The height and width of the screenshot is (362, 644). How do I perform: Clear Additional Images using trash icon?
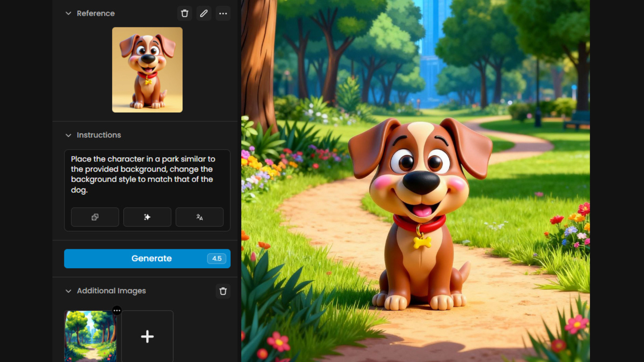223,291
